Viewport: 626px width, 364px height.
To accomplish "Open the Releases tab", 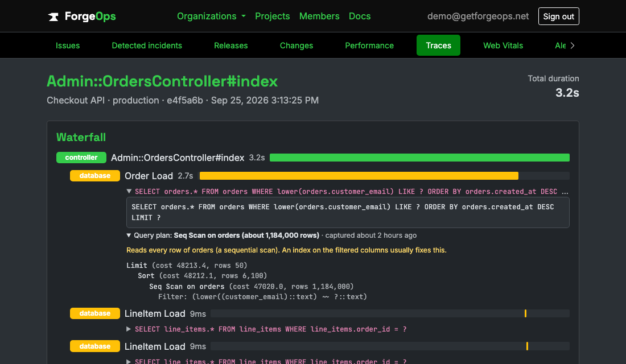I will [230, 45].
